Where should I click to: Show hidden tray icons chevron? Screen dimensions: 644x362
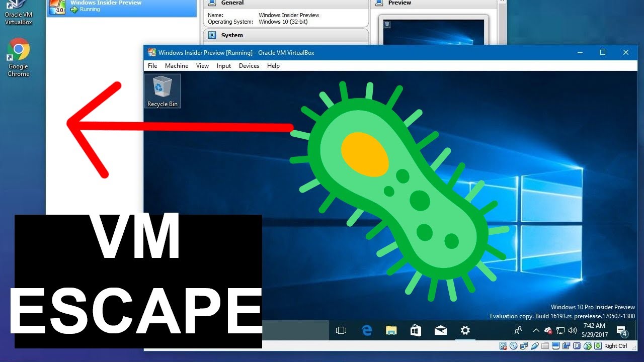point(536,330)
